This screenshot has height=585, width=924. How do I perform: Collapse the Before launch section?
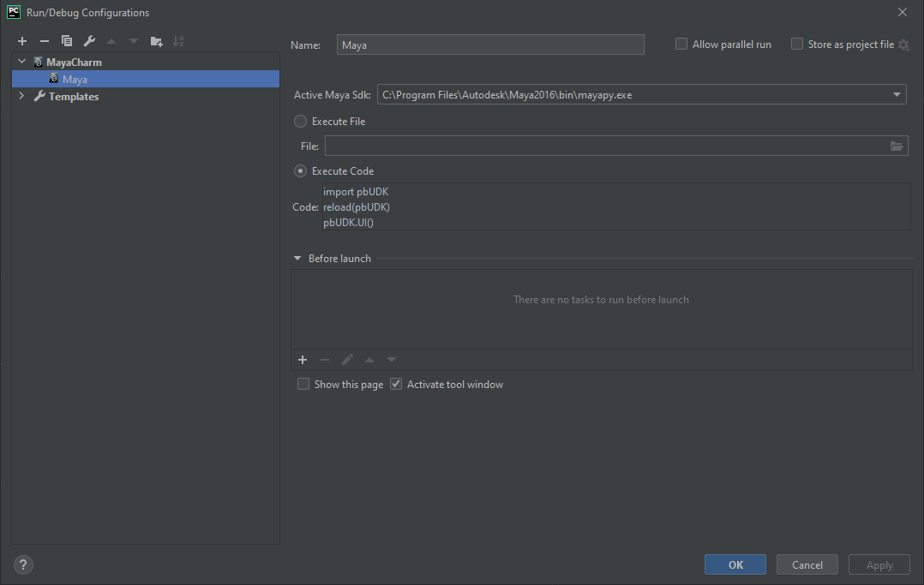[x=297, y=258]
